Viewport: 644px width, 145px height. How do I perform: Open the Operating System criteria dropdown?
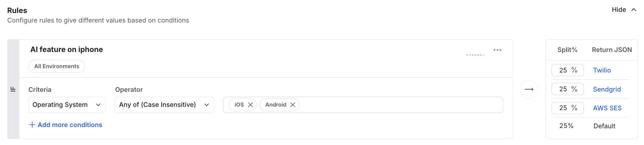coord(67,105)
